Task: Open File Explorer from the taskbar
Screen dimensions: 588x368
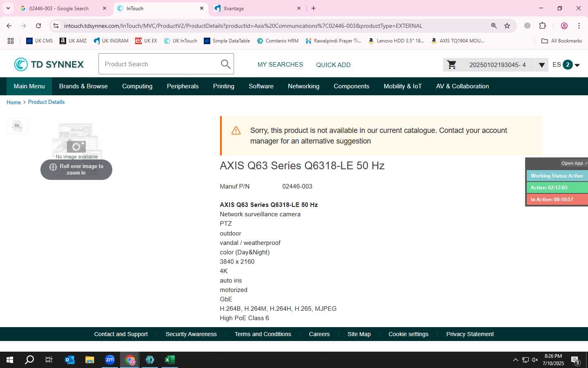Action: [90, 360]
